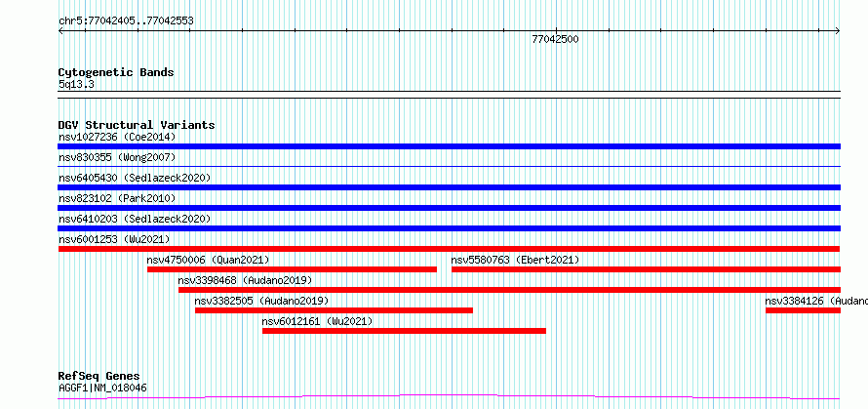868x409 pixels.
Task: Click the nsv3382505 (Audano2019) text label
Action: pos(261,301)
